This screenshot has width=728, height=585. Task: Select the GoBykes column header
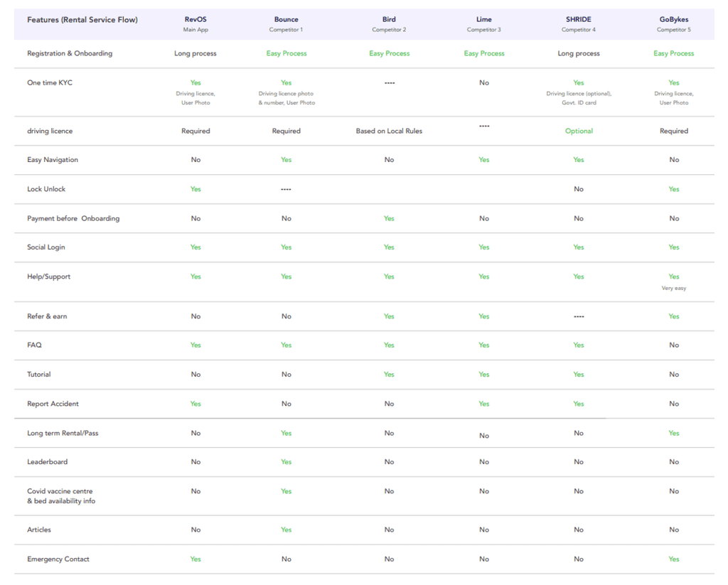pyautogui.click(x=674, y=19)
